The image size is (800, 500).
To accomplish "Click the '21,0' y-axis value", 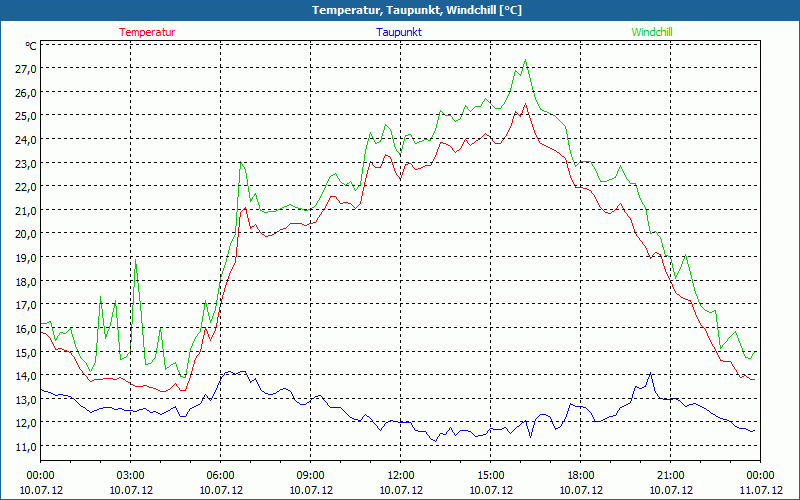I will [x=26, y=210].
